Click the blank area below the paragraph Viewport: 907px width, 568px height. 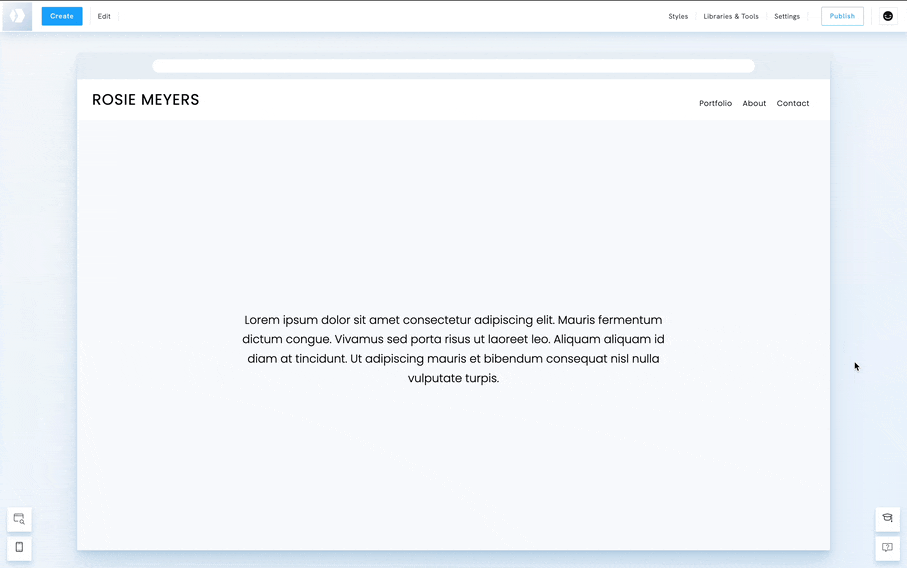point(453,470)
